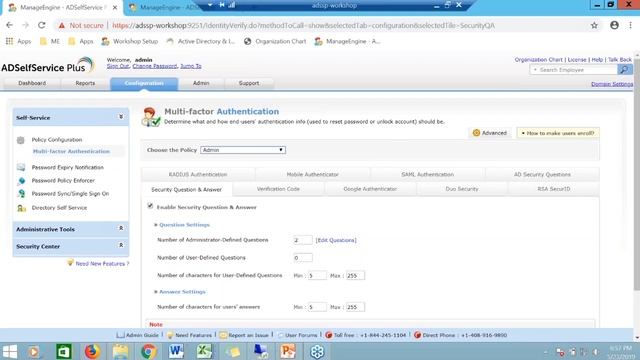Open the Workshop Setup bookmark
The width and height of the screenshot is (640, 360).
[130, 41]
